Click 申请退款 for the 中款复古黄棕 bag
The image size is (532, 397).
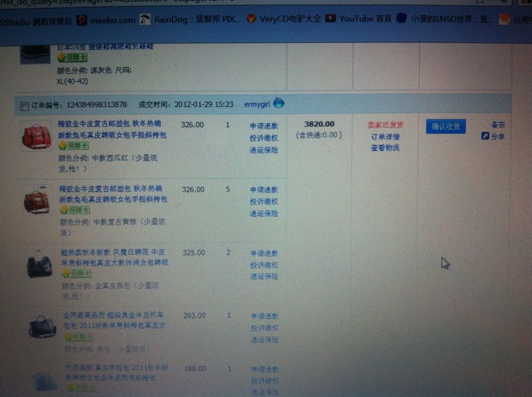click(264, 190)
